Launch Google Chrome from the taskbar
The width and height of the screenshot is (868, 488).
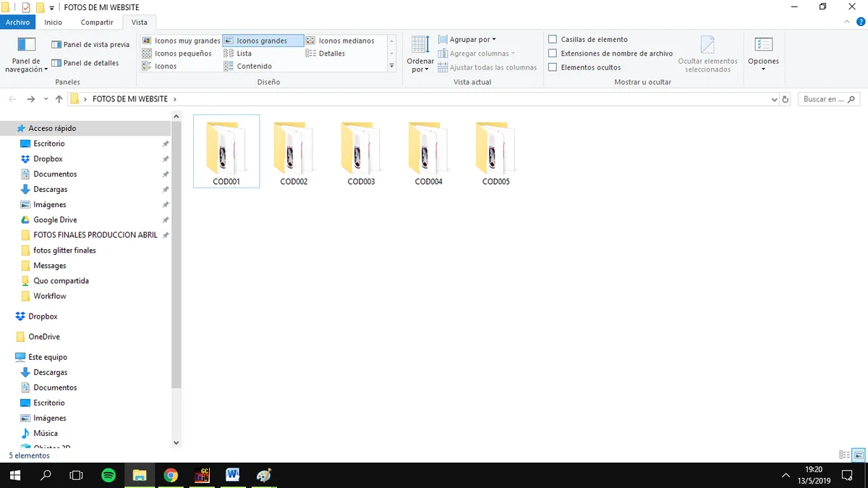pos(170,475)
